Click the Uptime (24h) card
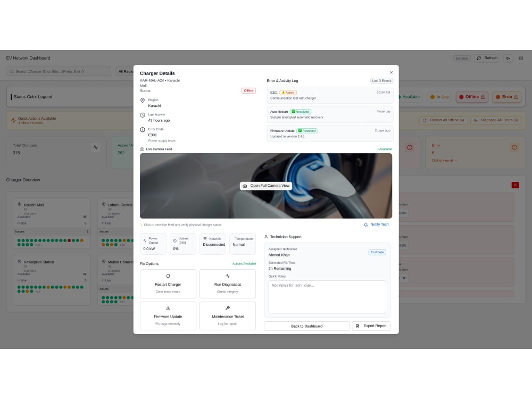Image resolution: width=532 pixels, height=399 pixels. click(x=183, y=244)
